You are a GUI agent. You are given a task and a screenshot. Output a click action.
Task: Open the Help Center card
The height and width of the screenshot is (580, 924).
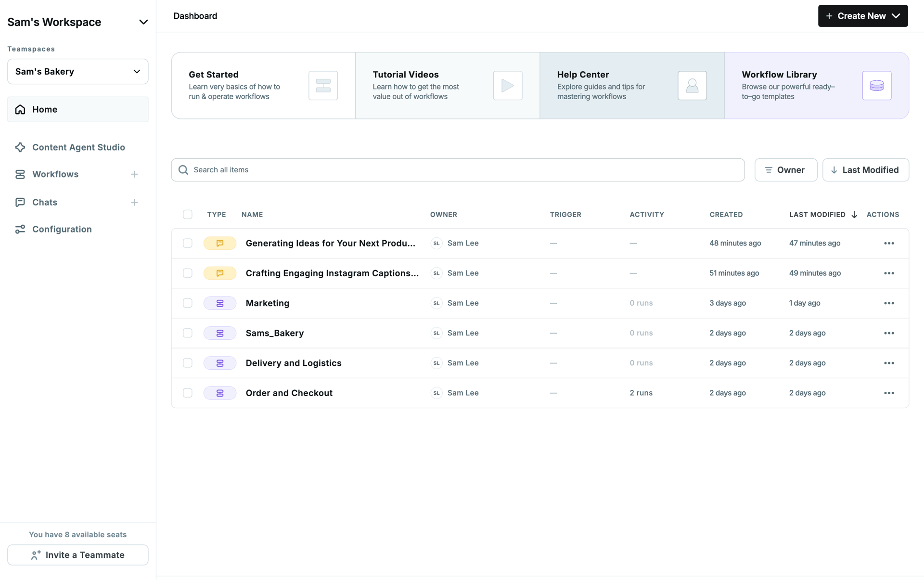tap(632, 86)
